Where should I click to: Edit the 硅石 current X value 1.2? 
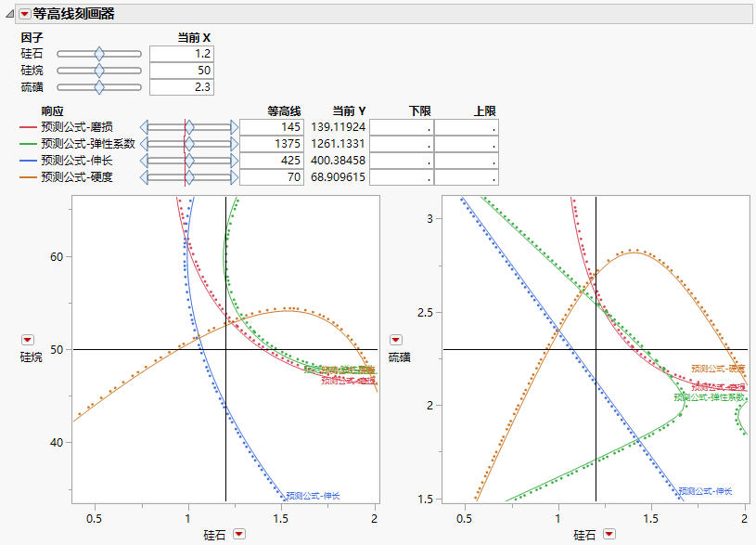[182, 54]
